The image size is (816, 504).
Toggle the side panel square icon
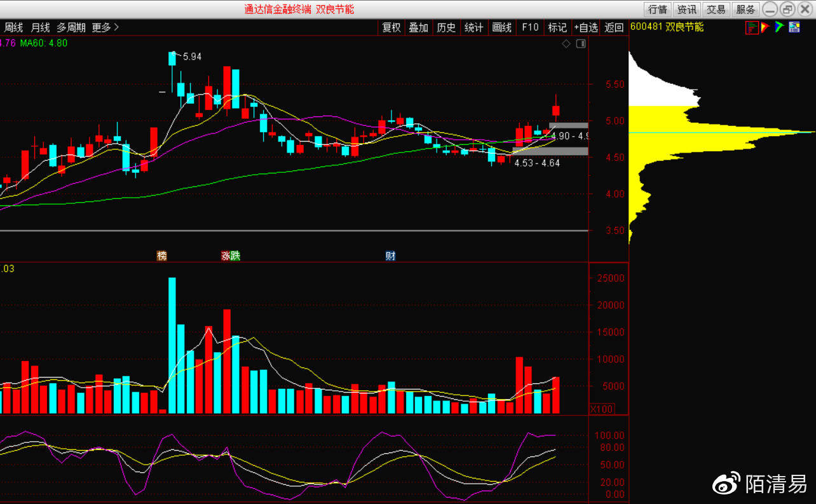coord(580,43)
